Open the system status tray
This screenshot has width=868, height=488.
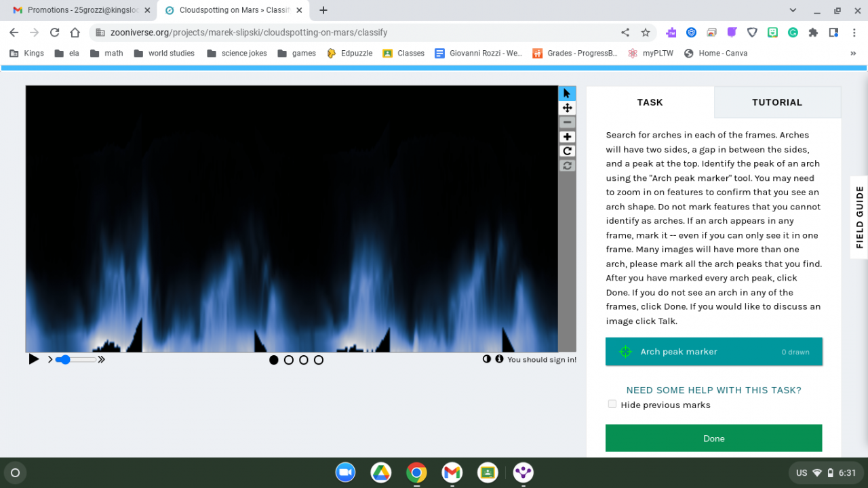pos(825,472)
